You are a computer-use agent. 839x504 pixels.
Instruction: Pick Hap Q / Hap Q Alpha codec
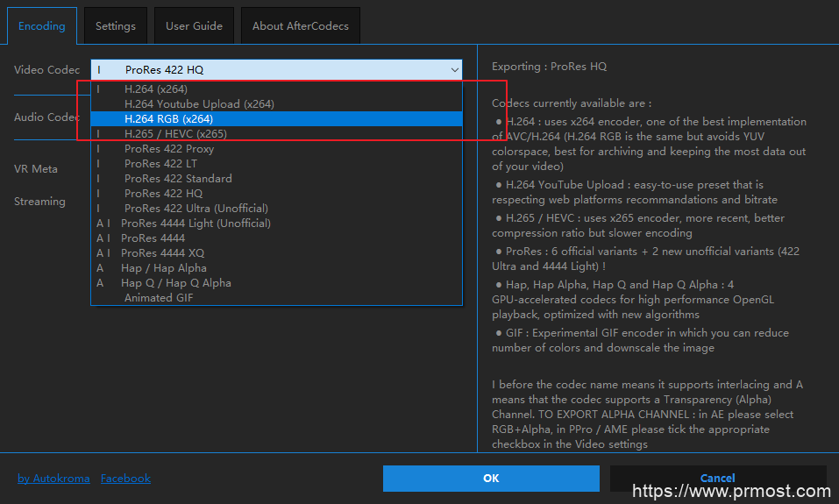277,283
